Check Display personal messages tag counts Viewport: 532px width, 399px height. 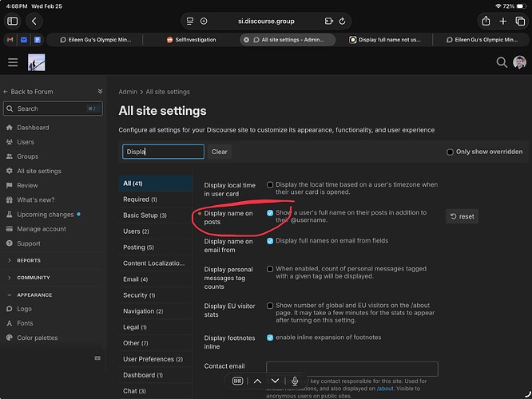tap(270, 269)
